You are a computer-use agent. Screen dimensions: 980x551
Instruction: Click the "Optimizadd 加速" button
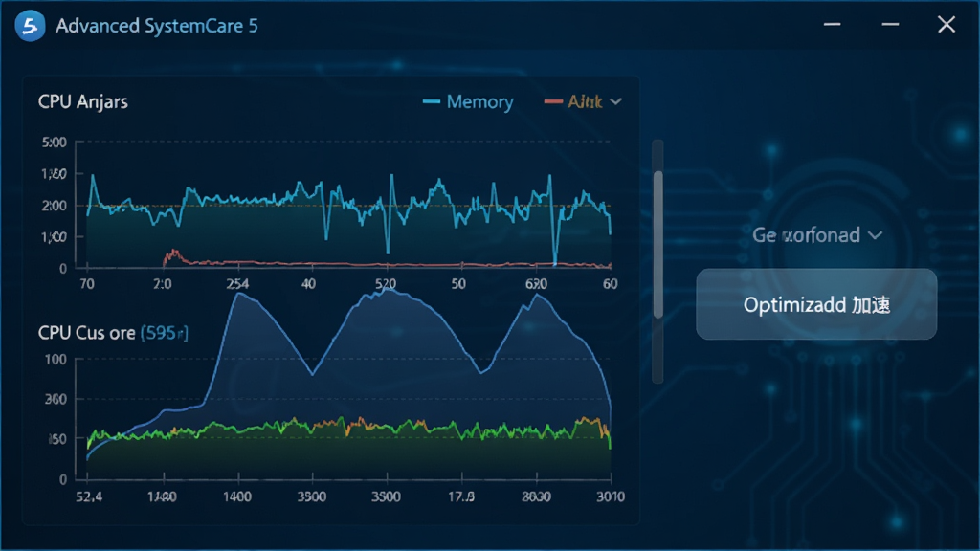coord(816,304)
